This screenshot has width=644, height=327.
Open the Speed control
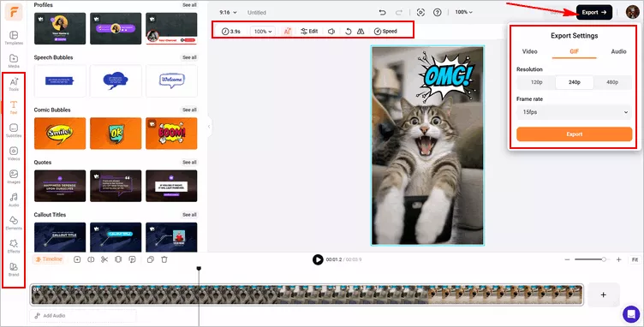tap(385, 31)
